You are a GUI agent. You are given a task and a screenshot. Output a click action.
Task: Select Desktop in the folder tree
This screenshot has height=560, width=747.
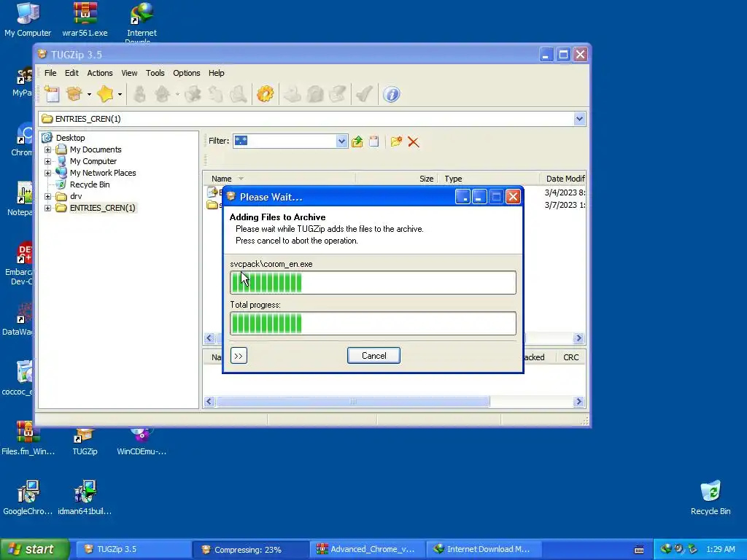[71, 138]
